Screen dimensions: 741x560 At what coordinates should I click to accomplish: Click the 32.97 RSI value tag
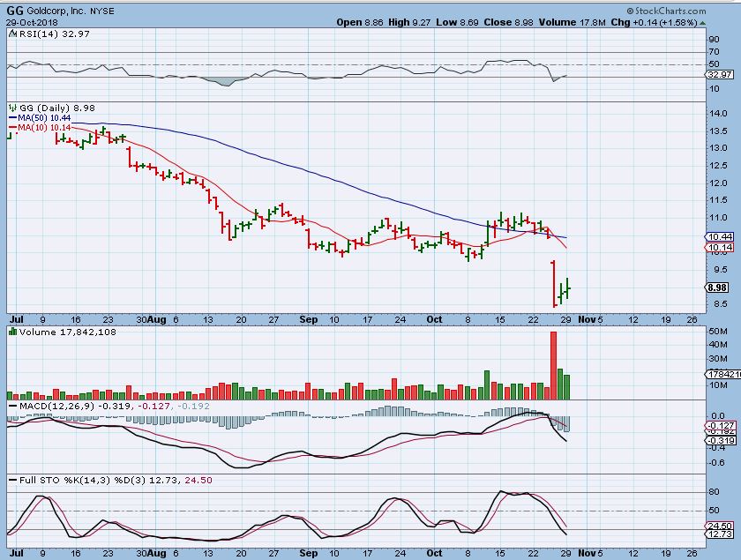click(719, 75)
